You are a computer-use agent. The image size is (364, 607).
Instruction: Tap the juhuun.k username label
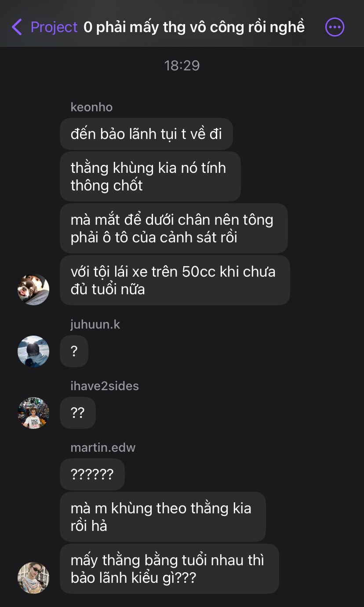(x=95, y=324)
